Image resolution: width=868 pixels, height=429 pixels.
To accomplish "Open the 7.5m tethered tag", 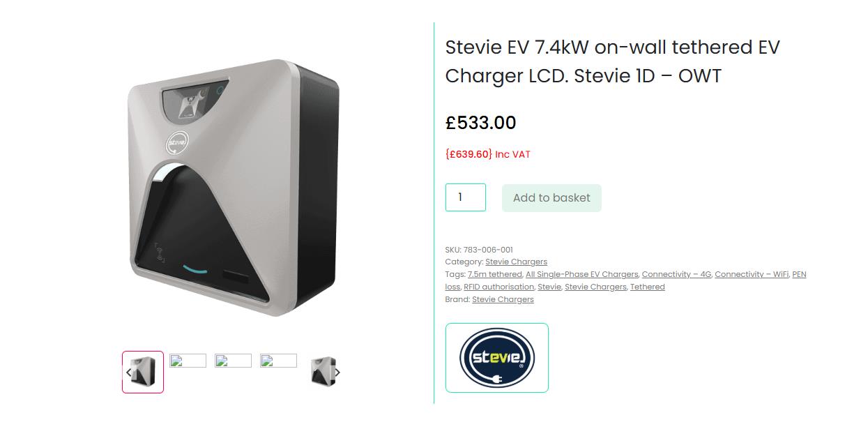I will (494, 274).
